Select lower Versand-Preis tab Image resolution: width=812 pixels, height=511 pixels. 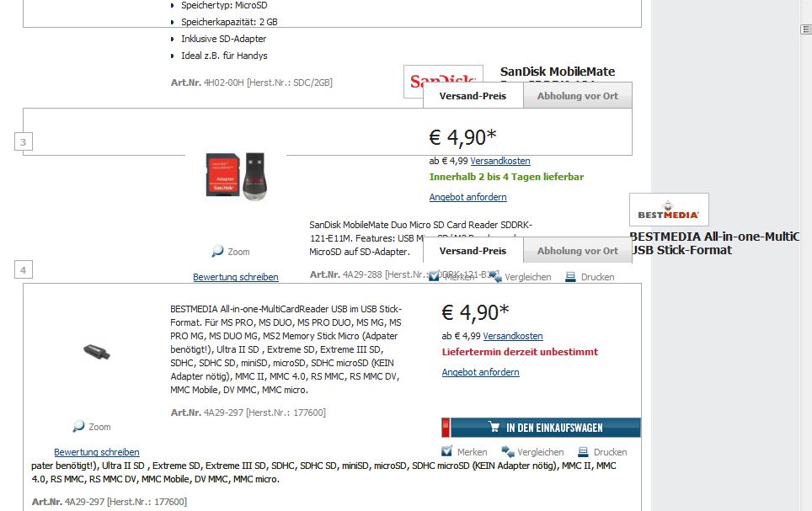[473, 251]
